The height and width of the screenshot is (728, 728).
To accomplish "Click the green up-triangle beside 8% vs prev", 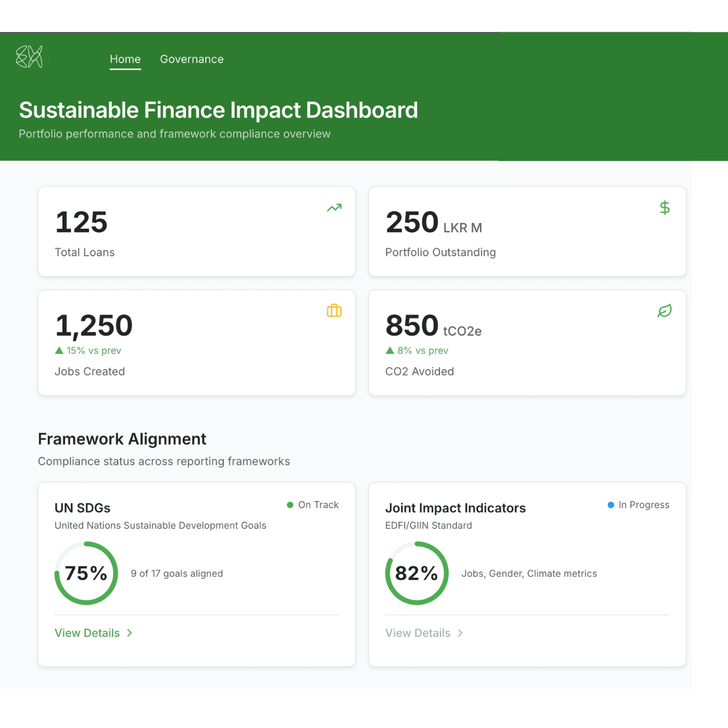I will [390, 350].
